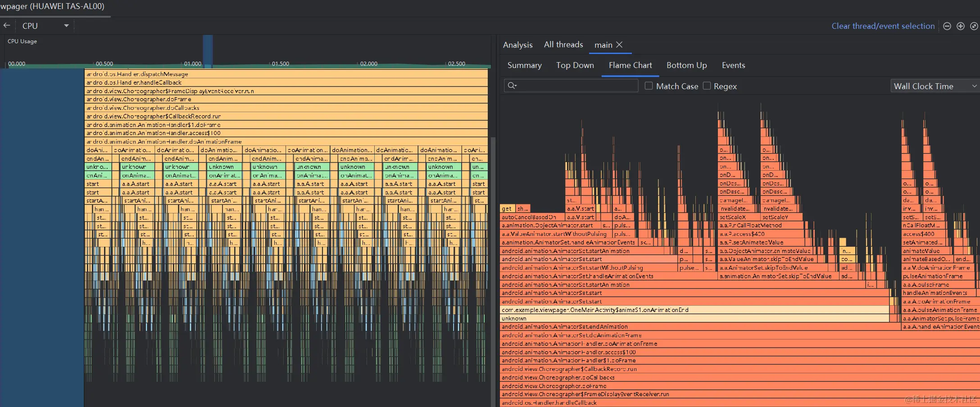Close the main thread tab with the X
This screenshot has height=407, width=980.
point(619,45)
